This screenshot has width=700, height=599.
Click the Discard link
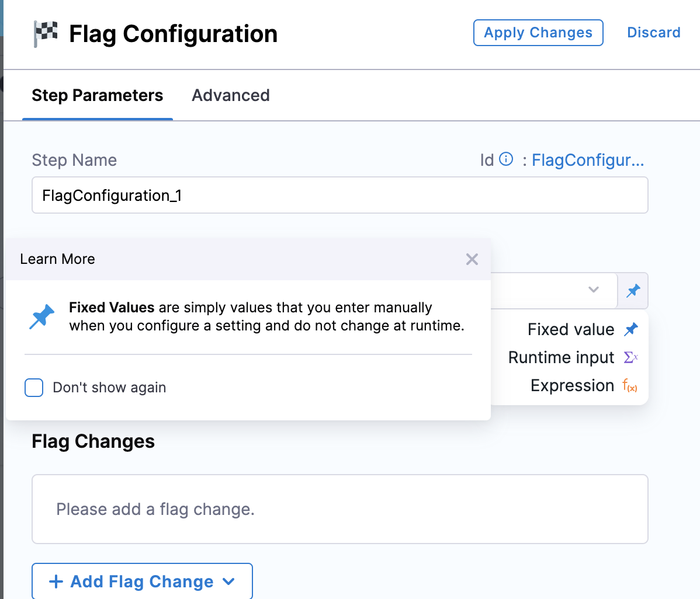coord(653,33)
